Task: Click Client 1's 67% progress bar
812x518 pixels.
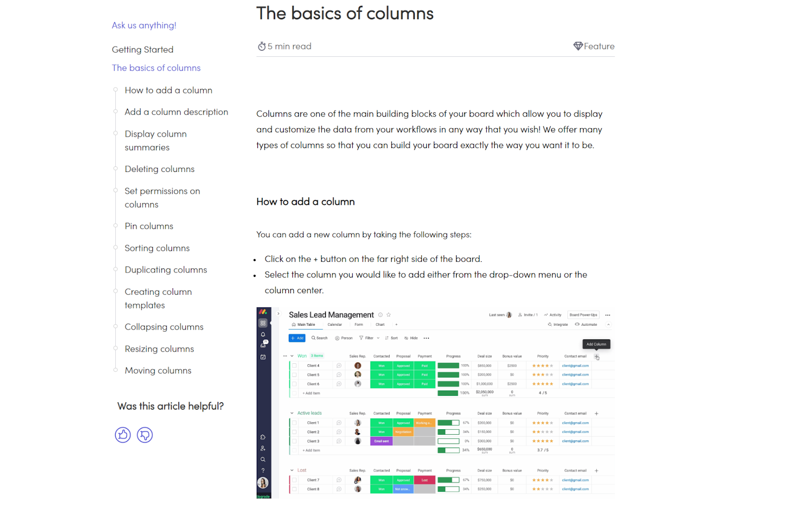Action: tap(449, 422)
